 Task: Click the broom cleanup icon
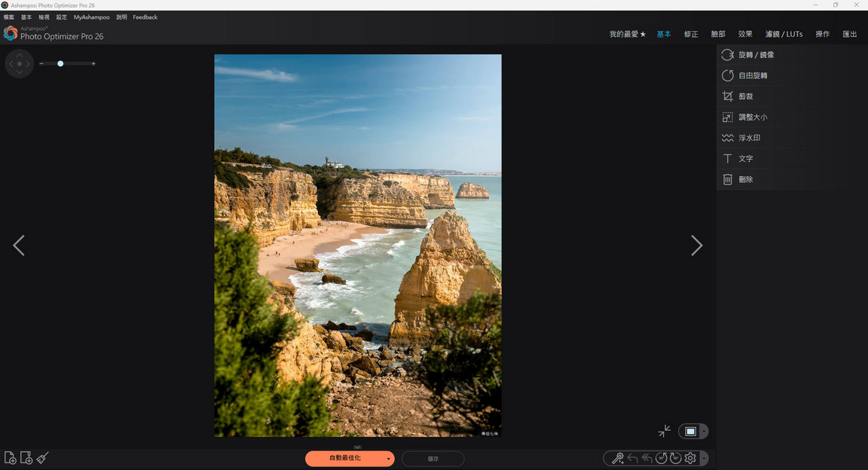pyautogui.click(x=42, y=457)
